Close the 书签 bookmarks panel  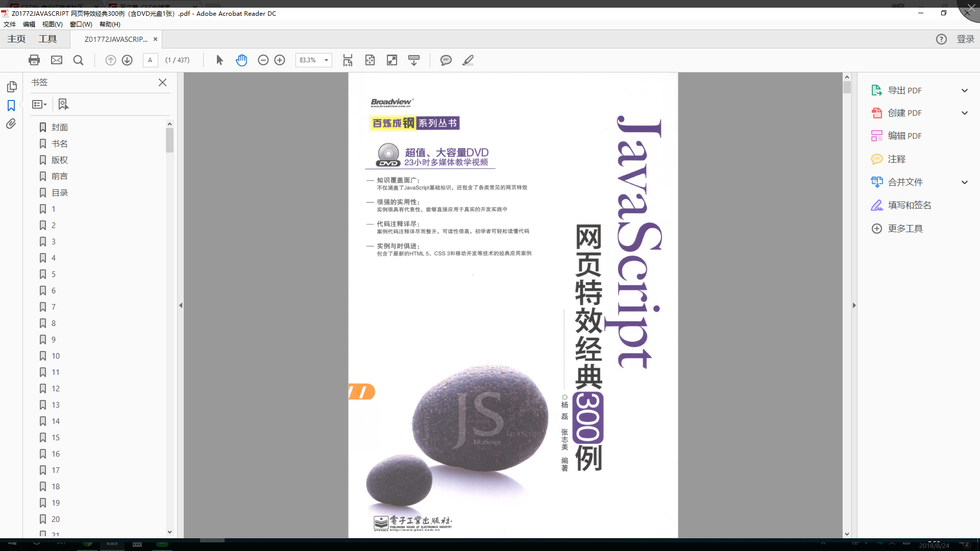point(162,82)
